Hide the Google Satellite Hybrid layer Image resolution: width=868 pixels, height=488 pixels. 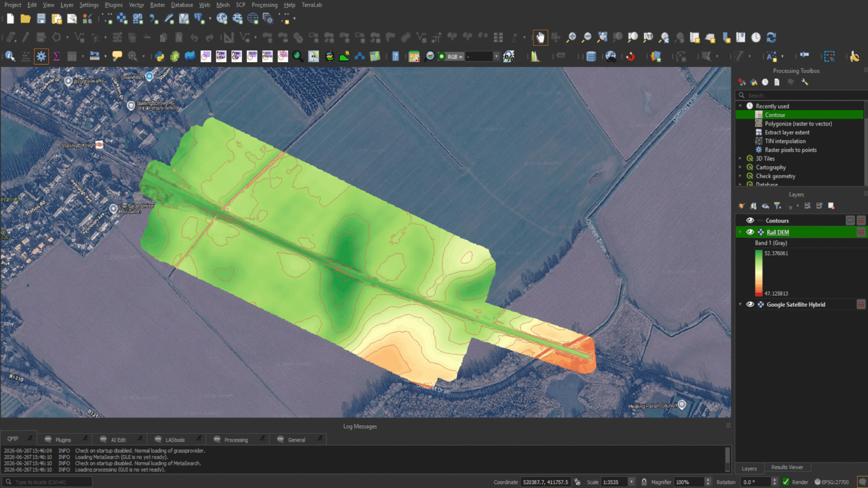point(750,304)
